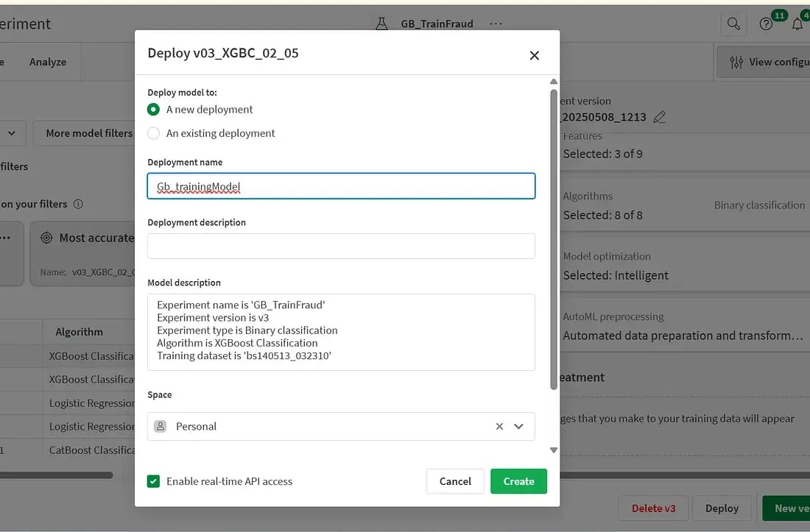Click Cancel in the deploy dialog

(455, 481)
